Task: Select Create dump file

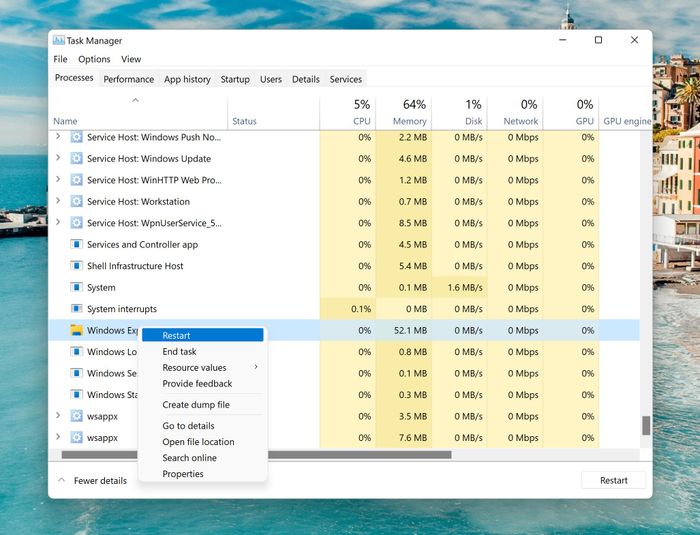Action: [203, 405]
